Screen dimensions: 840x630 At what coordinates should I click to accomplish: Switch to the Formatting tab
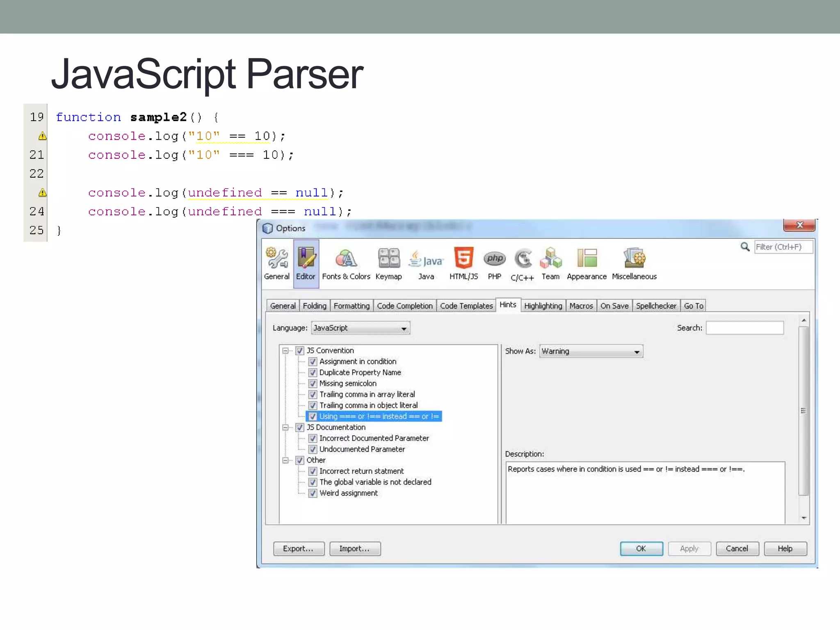pyautogui.click(x=352, y=306)
